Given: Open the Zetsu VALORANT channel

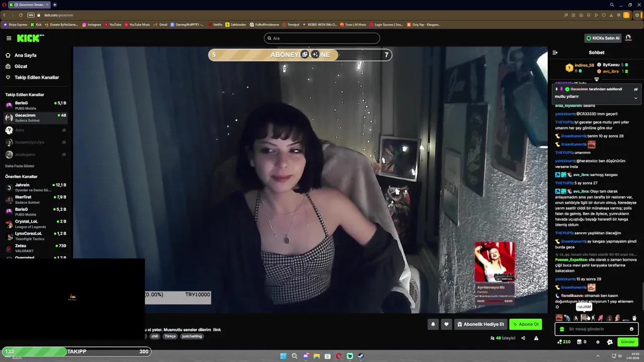Looking at the screenshot, I should click(x=35, y=248).
